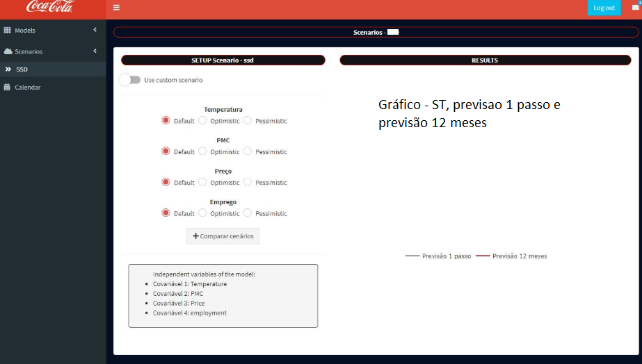Screen dimensions: 642x364
Task: Click the plus icon on Comparar cenários
Action: [x=195, y=236]
